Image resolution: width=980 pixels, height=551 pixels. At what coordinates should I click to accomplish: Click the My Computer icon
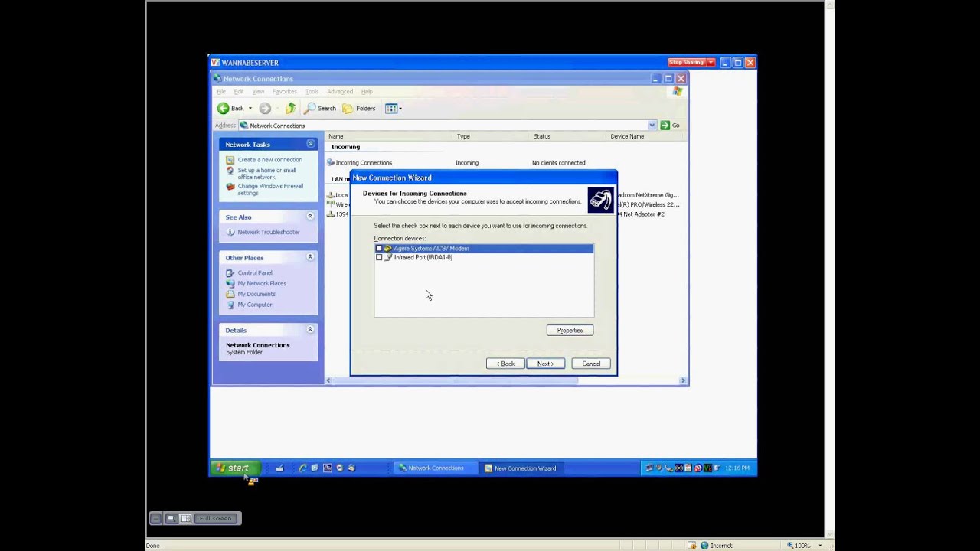[230, 305]
